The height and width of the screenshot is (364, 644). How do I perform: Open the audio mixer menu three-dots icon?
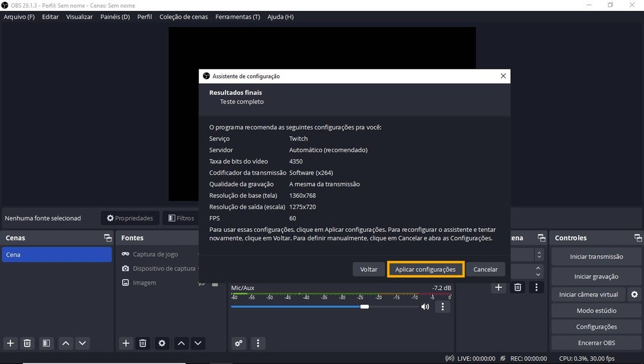258,343
